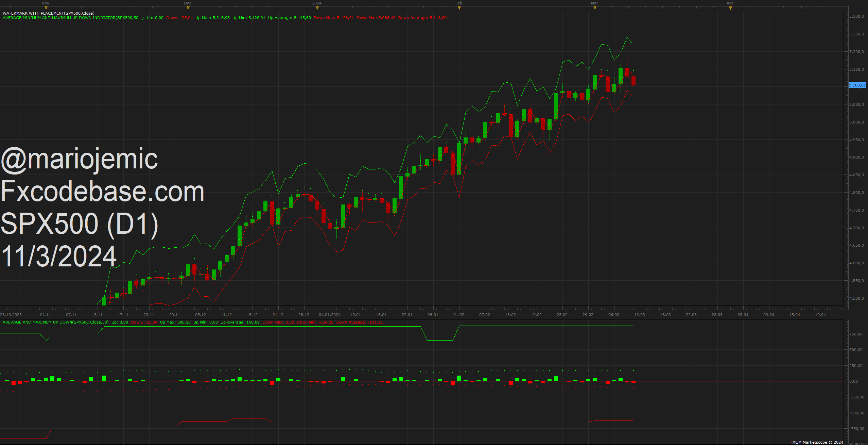This screenshot has width=868, height=445.
Task: Click the FXCM Marketscope © 2024 text
Action: (x=817, y=442)
